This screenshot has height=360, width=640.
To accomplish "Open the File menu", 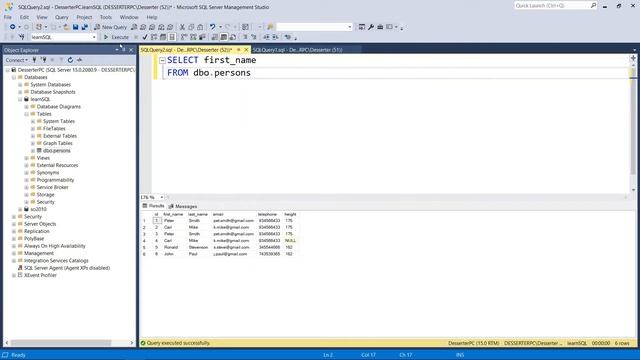I will click(x=8, y=17).
